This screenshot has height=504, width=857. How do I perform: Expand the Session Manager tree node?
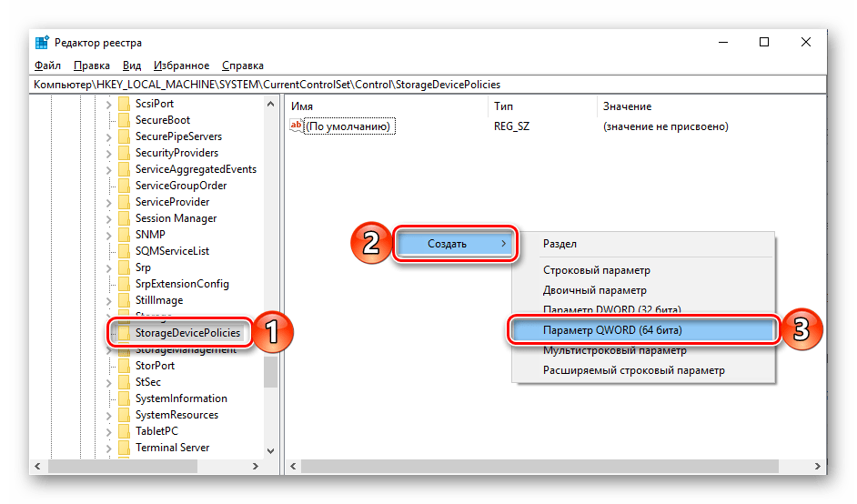[108, 219]
